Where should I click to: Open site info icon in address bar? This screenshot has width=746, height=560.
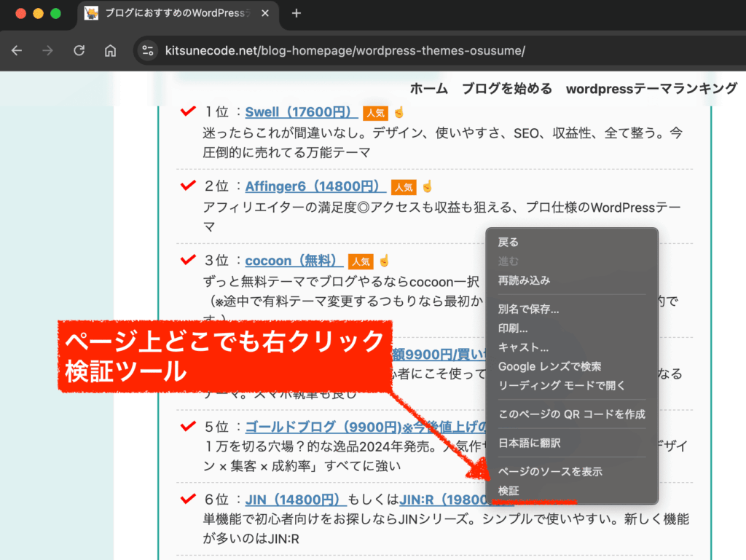click(148, 50)
